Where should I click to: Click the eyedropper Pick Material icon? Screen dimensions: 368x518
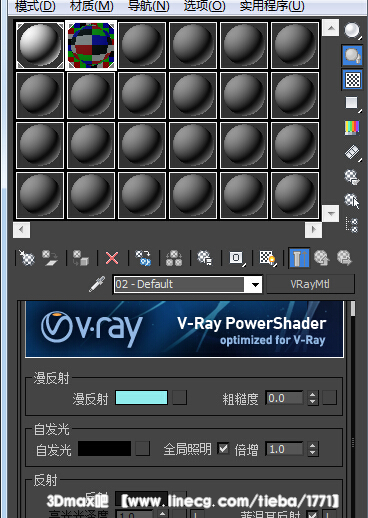point(97,284)
